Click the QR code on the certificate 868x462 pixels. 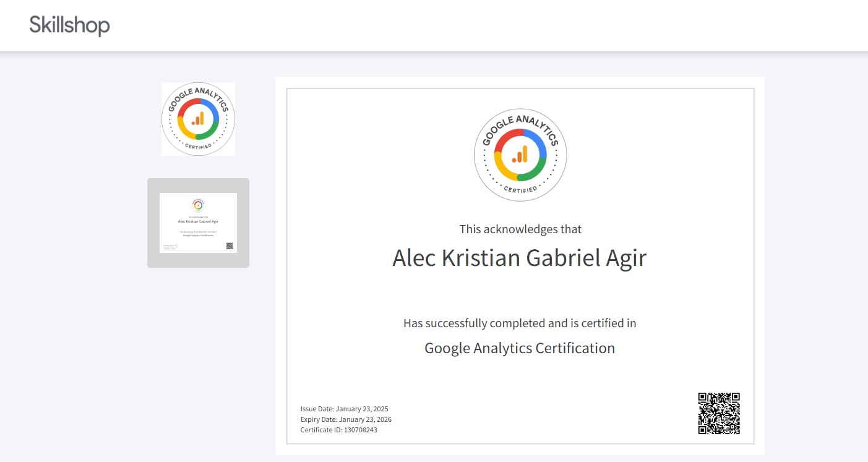[719, 413]
